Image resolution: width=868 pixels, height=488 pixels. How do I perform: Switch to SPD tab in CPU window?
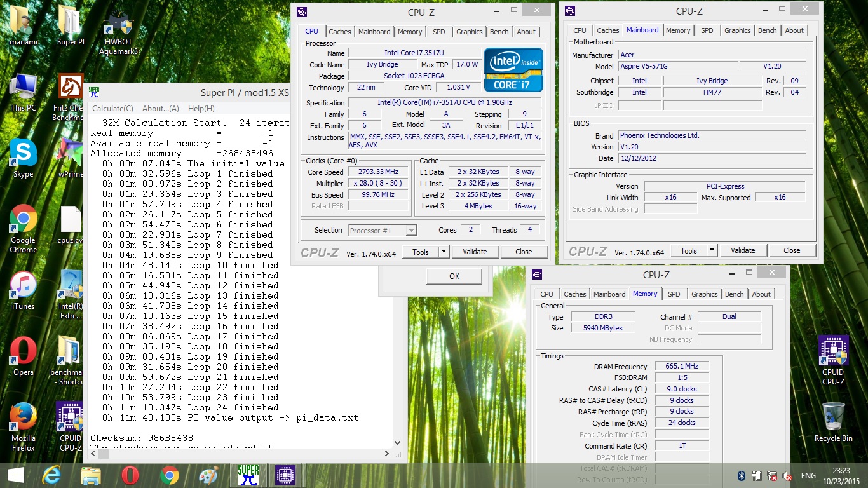[x=439, y=32]
